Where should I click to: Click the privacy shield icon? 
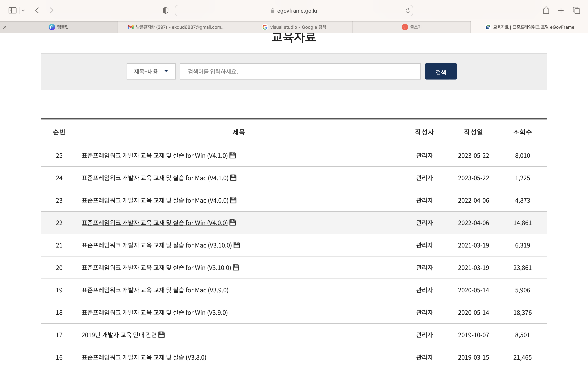(165, 10)
